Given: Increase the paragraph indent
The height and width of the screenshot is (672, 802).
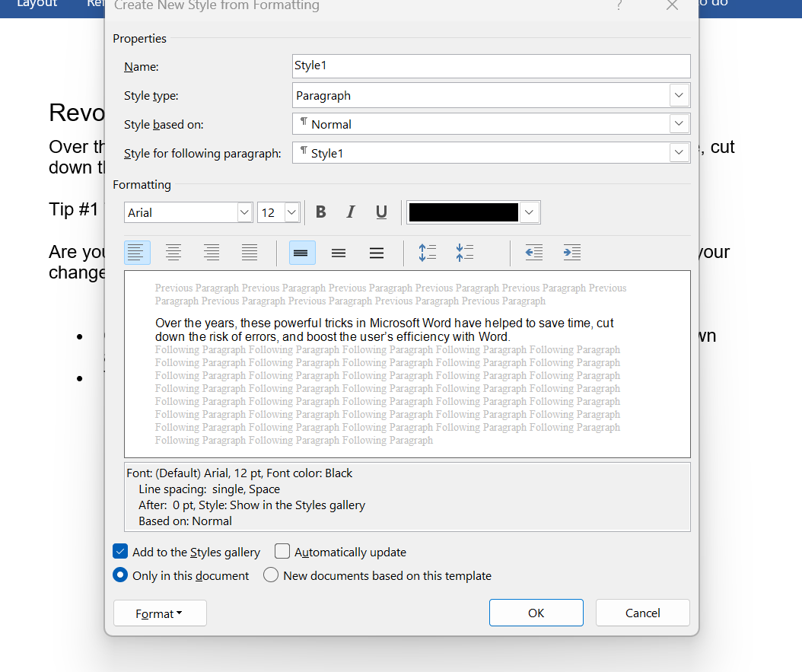Looking at the screenshot, I should pyautogui.click(x=572, y=253).
